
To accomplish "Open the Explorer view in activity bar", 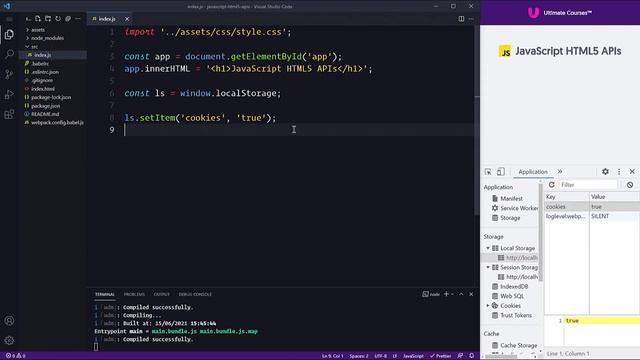I will (9, 35).
